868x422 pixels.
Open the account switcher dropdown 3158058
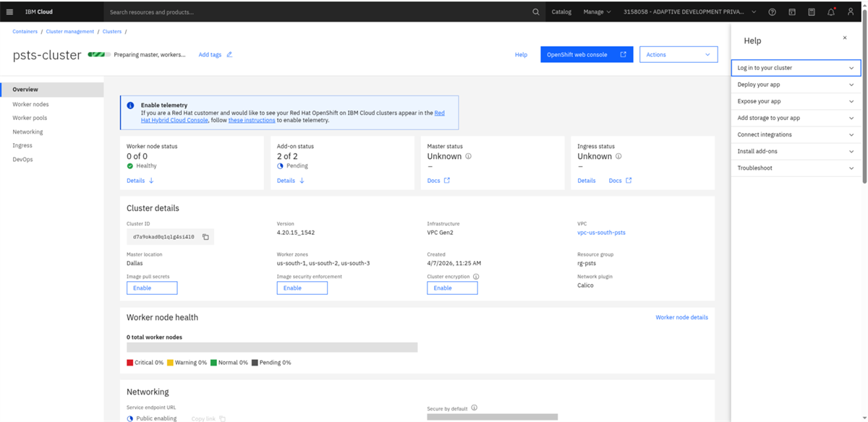[x=689, y=12]
